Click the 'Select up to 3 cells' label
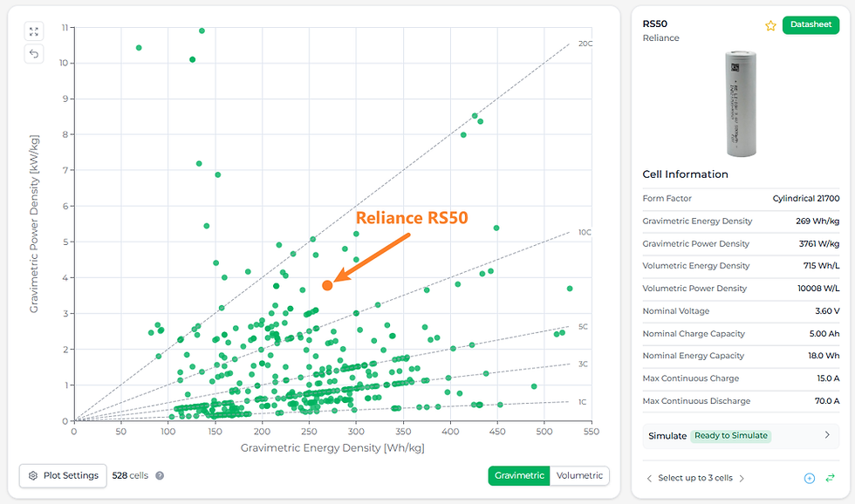Viewport: 855px width, 504px height. [695, 479]
